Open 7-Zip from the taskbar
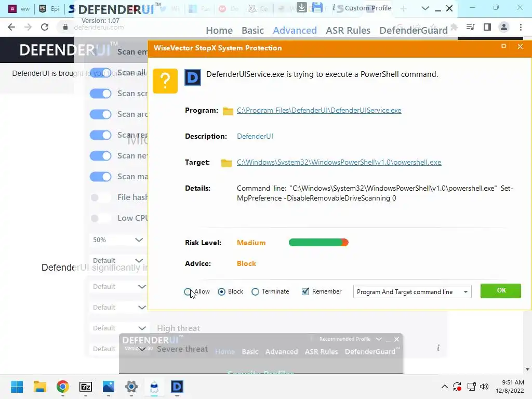This screenshot has height=399, width=532. (86, 387)
